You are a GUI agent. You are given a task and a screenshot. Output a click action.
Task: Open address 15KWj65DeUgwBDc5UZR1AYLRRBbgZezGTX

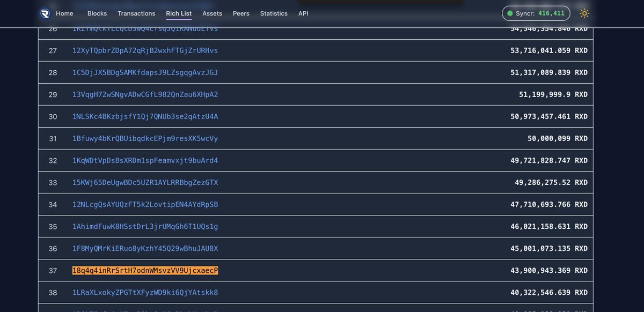(x=145, y=182)
